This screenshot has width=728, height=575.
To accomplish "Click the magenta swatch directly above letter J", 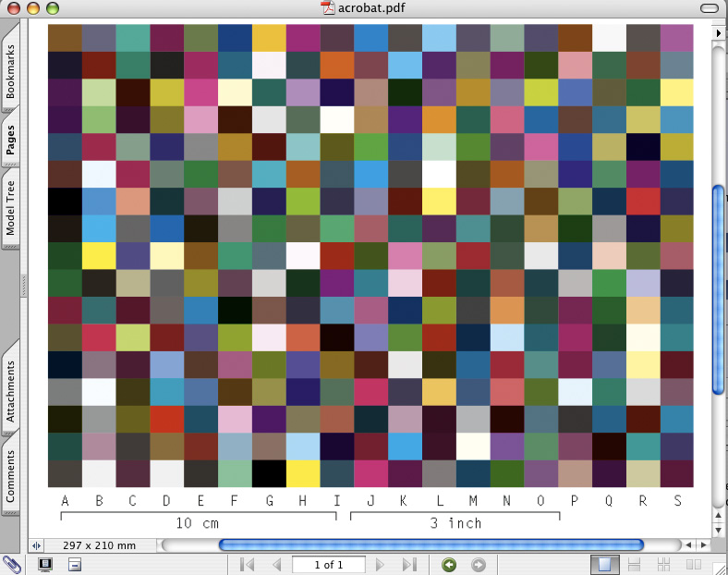I will click(x=370, y=473).
